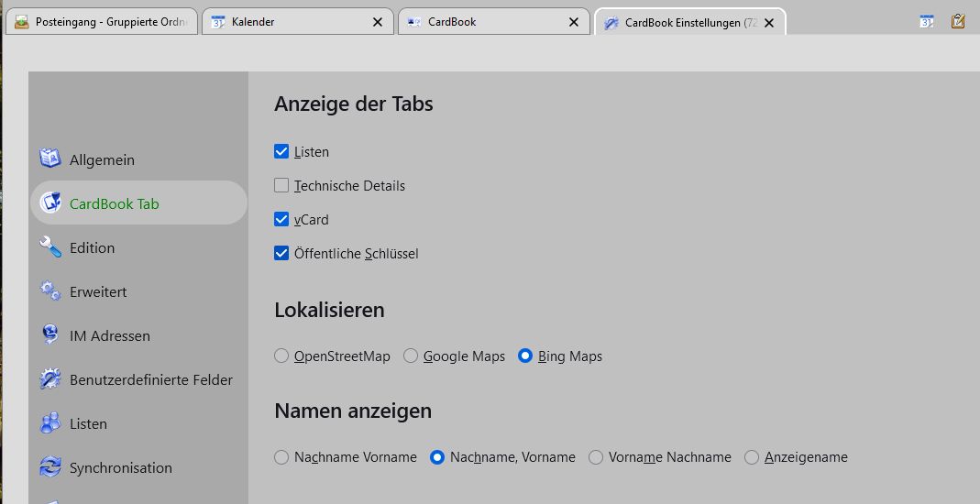The width and height of the screenshot is (980, 504).
Task: Click the calendar icon in top-right toolbar
Action: click(926, 22)
